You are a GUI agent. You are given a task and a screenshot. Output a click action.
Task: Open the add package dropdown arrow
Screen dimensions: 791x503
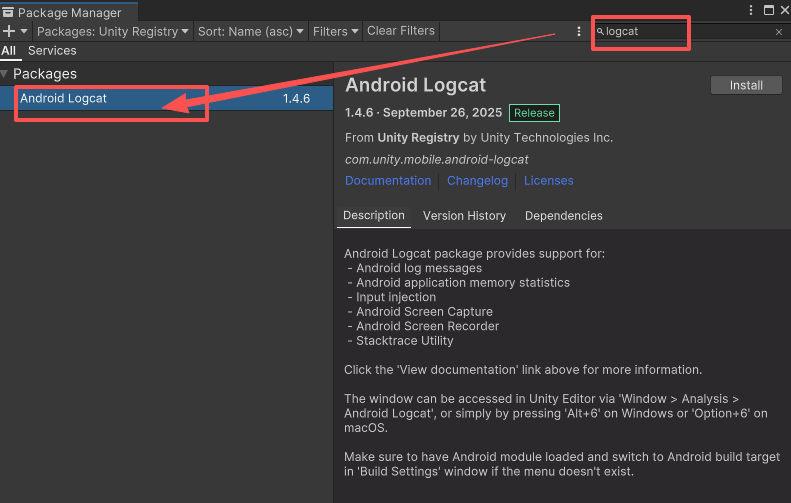(x=24, y=31)
